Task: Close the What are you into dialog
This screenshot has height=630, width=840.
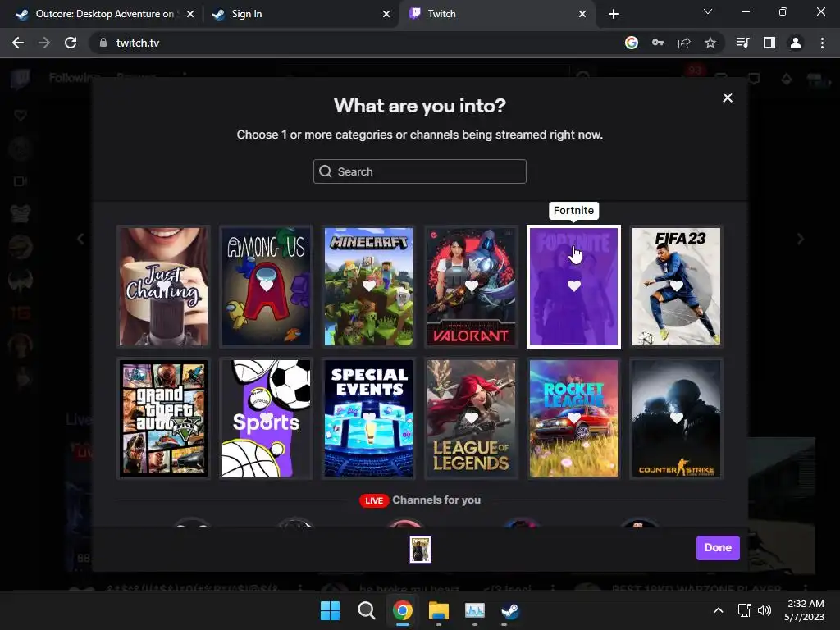Action: point(728,98)
